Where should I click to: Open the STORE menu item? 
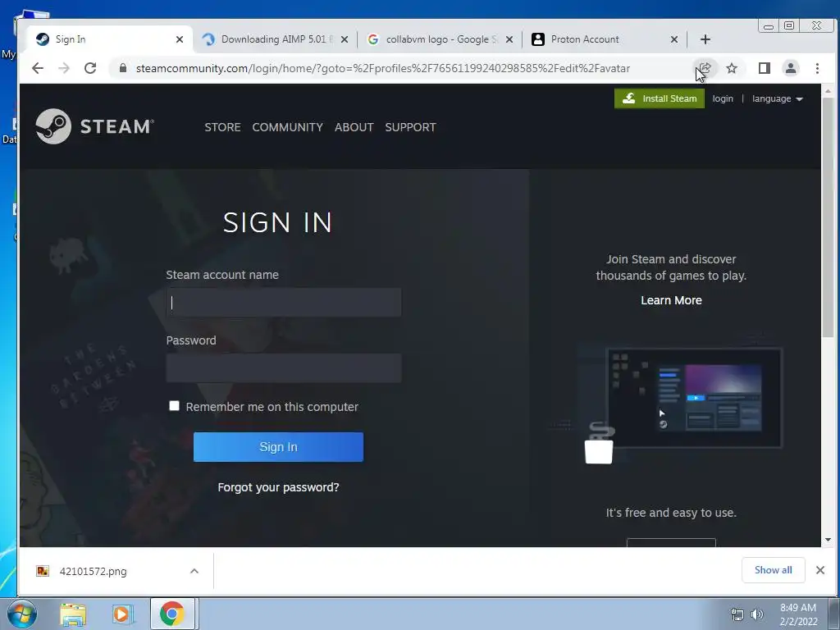pos(222,127)
